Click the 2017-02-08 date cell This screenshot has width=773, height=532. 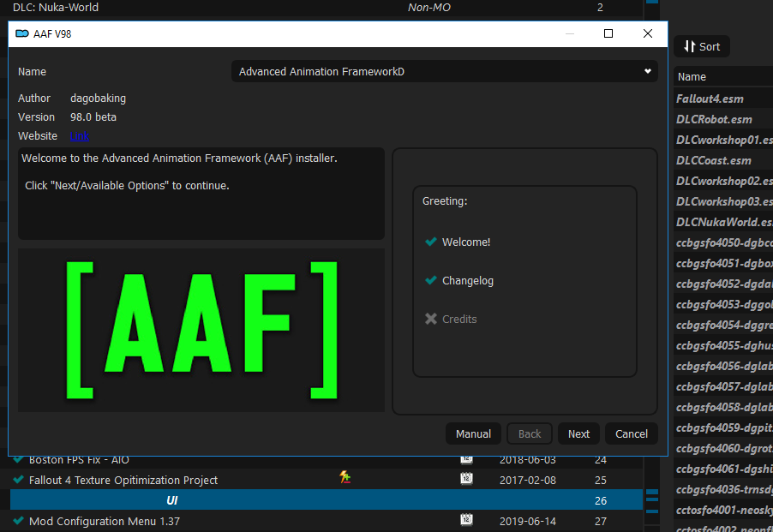point(528,481)
